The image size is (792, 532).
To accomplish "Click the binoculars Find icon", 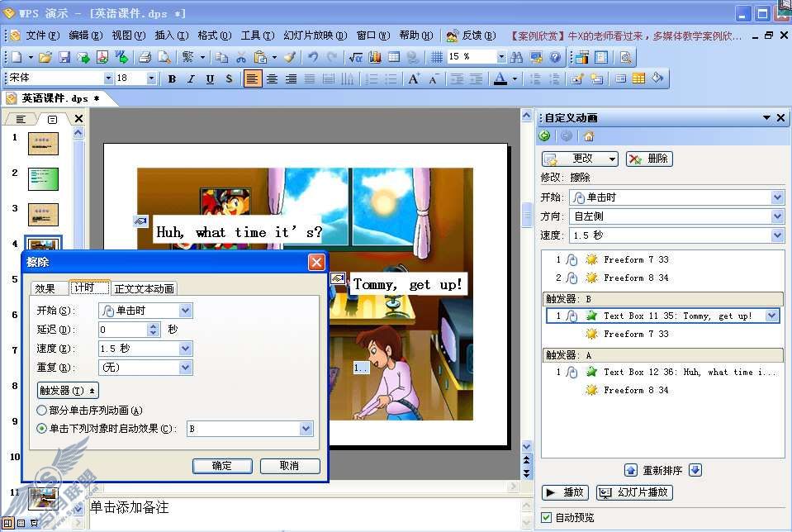I will (516, 57).
